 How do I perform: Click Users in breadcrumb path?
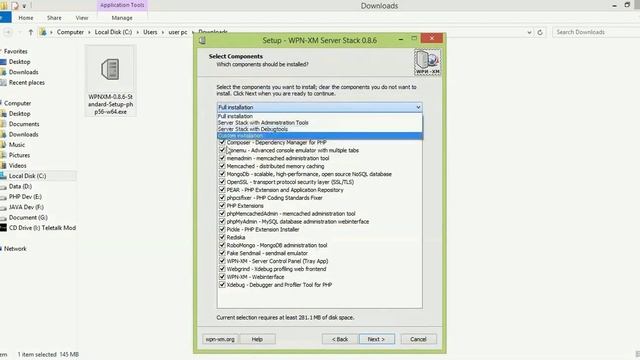(x=150, y=32)
